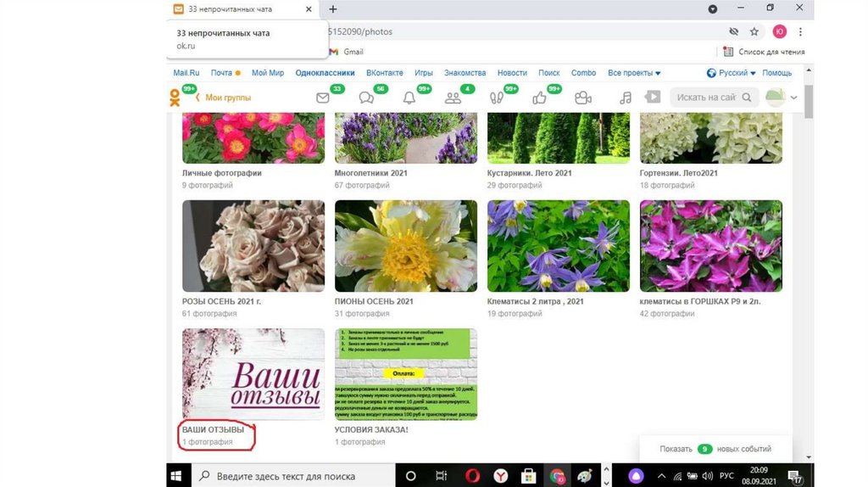The height and width of the screenshot is (487, 868).
Task: Open the friends icon
Action: tap(453, 98)
